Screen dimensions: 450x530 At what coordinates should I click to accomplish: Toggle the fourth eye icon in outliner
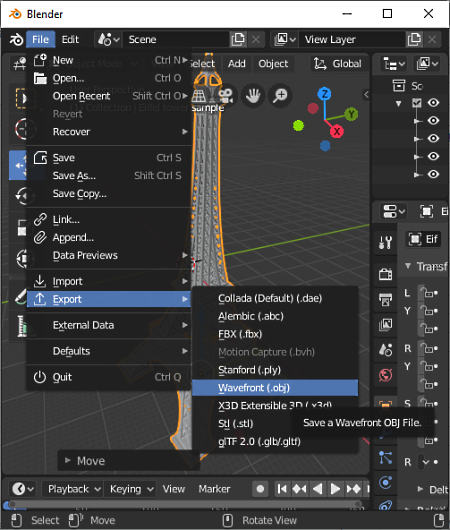(433, 156)
